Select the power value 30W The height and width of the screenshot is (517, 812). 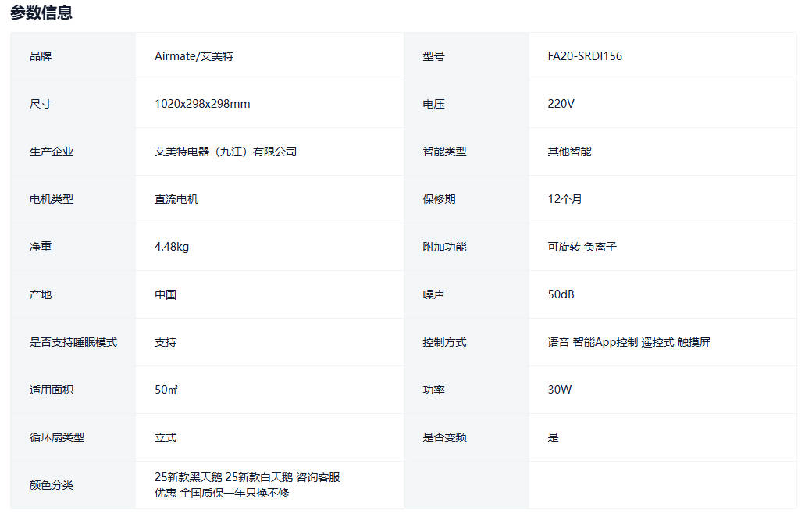point(560,390)
